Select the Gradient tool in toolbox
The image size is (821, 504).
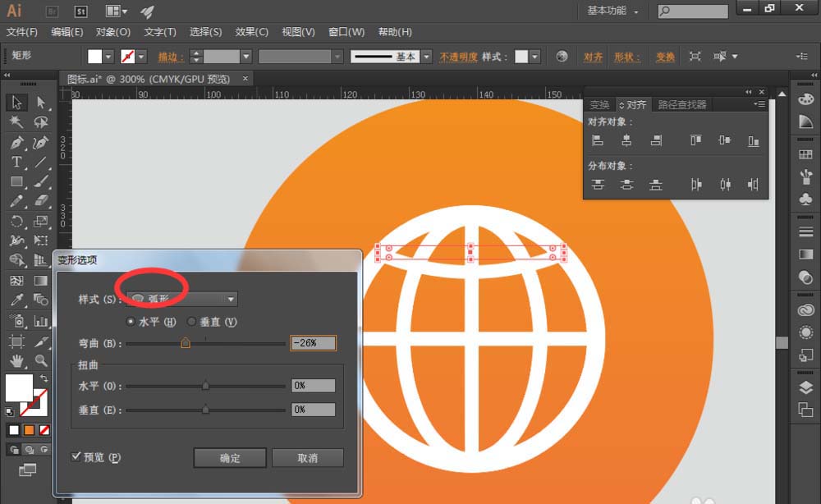41,281
